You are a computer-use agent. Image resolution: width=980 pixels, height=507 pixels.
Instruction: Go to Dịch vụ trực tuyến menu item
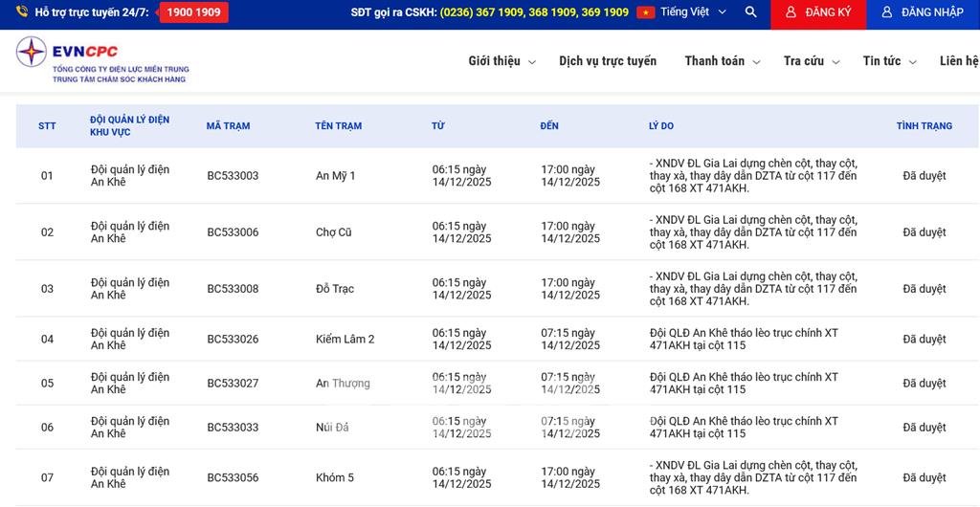pyautogui.click(x=608, y=61)
